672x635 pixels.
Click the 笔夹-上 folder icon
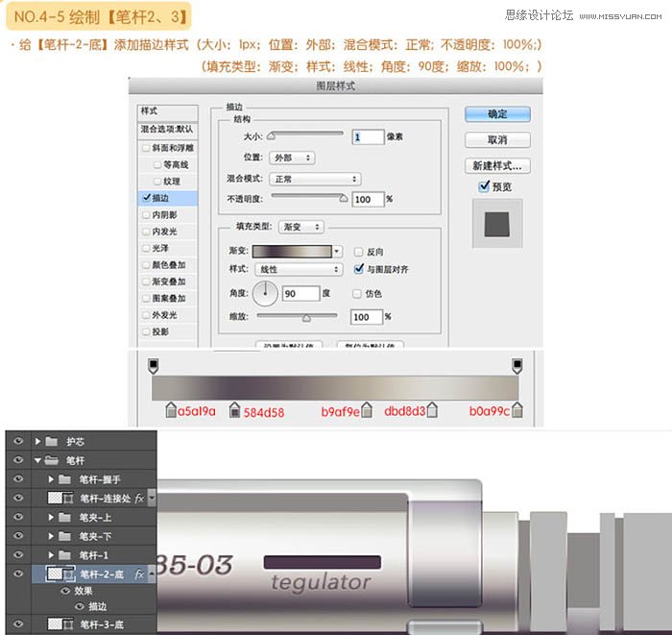[x=64, y=517]
